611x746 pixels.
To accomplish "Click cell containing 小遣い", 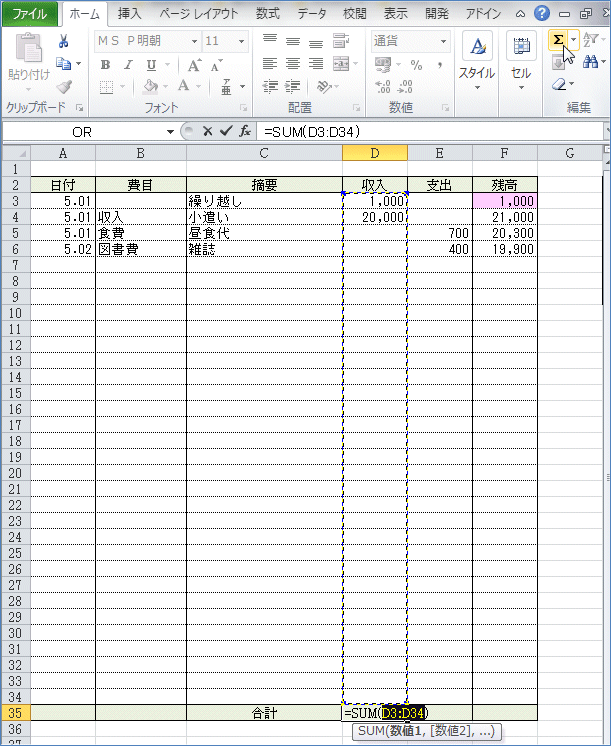I will coord(264,217).
